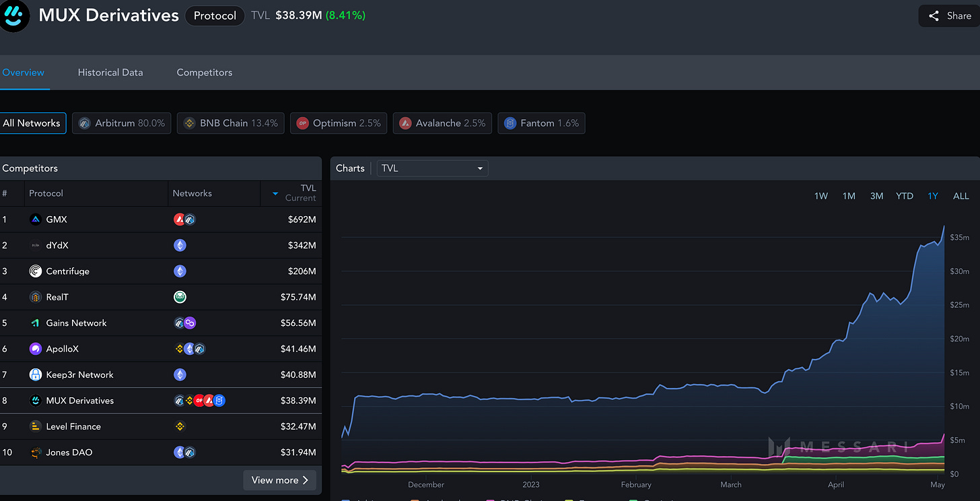This screenshot has height=501, width=980.
Task: Open the TVL chart metric dropdown
Action: point(432,168)
